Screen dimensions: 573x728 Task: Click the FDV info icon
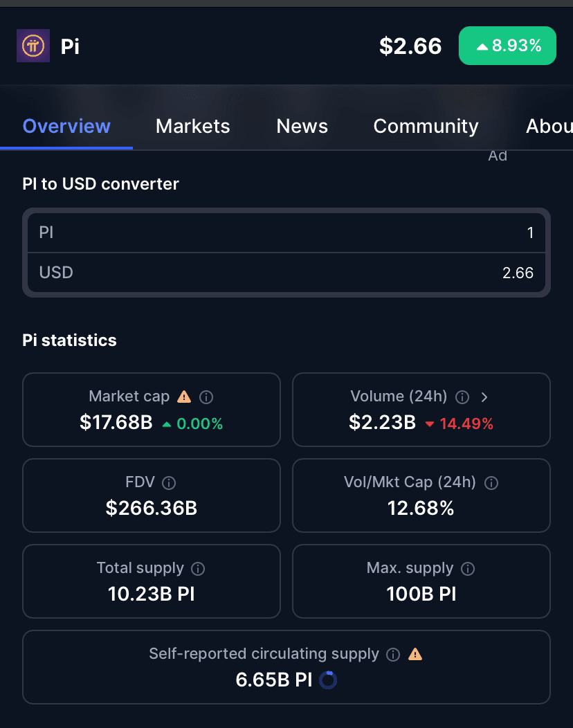click(x=169, y=483)
